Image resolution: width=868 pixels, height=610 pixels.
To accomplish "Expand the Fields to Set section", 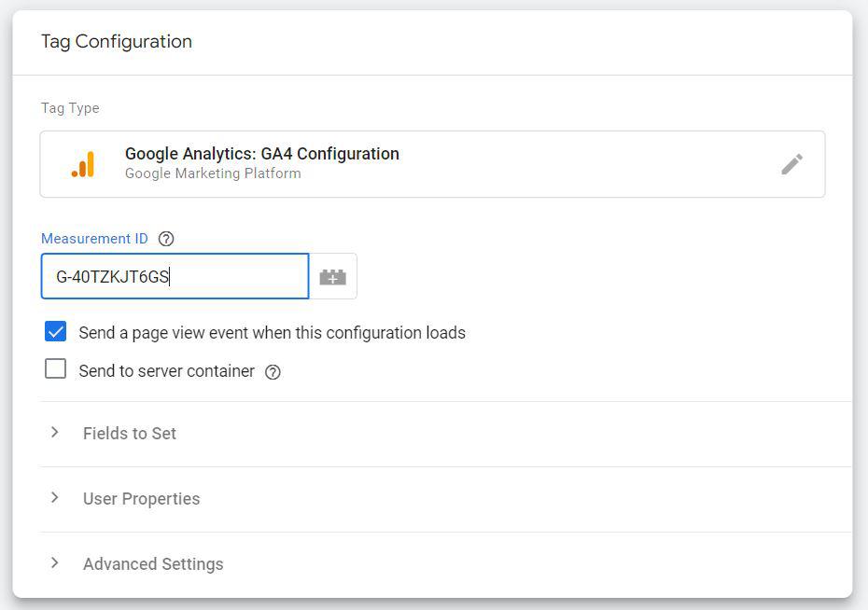I will point(129,433).
